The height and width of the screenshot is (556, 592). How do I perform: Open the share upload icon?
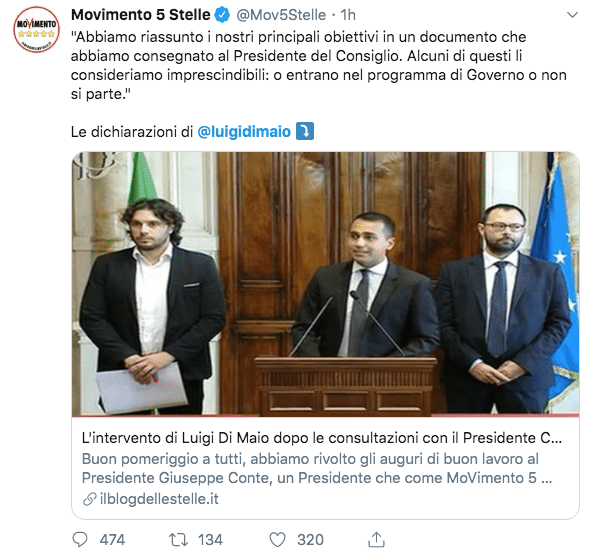coord(376,539)
